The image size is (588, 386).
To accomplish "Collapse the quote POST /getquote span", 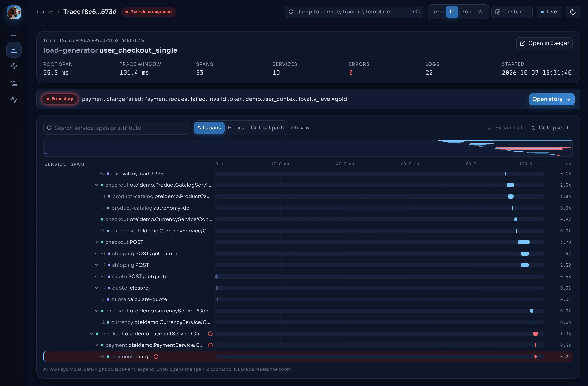I will pos(96,277).
